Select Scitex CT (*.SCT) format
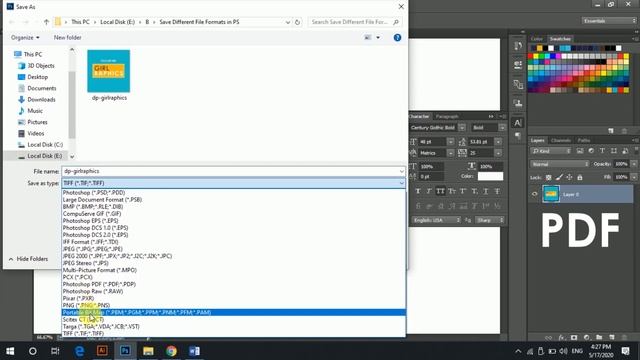 click(234, 320)
